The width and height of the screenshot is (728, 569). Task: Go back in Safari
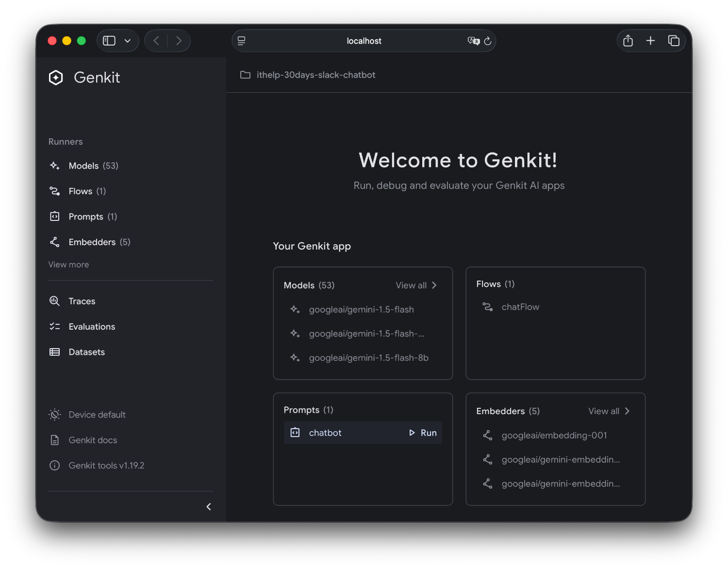click(156, 41)
